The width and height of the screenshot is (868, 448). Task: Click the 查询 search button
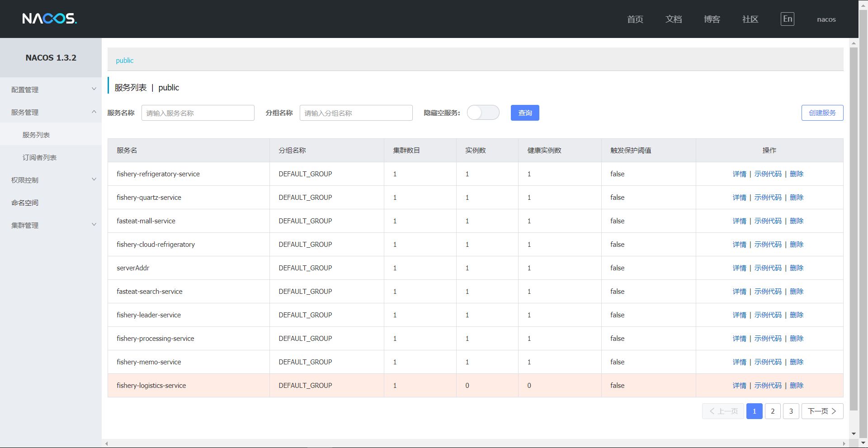[x=525, y=113]
